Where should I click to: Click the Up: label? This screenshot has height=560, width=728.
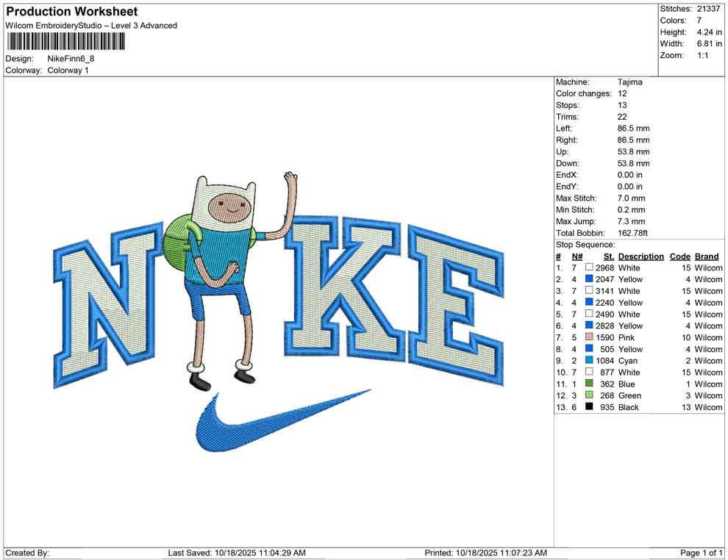click(562, 151)
